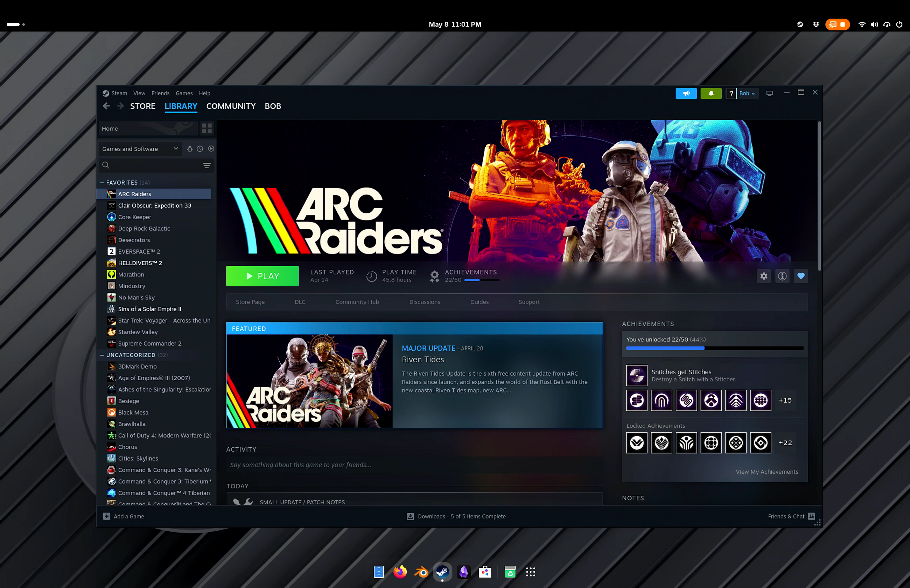
Task: Open the Community Hub link
Action: (x=357, y=302)
